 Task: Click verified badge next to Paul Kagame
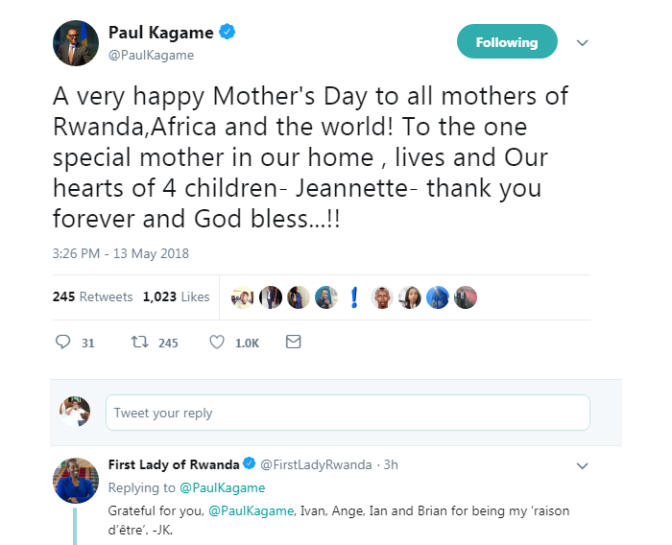229,33
